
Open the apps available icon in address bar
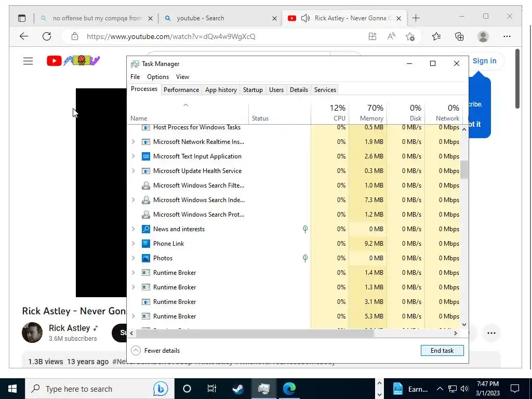coord(373,36)
